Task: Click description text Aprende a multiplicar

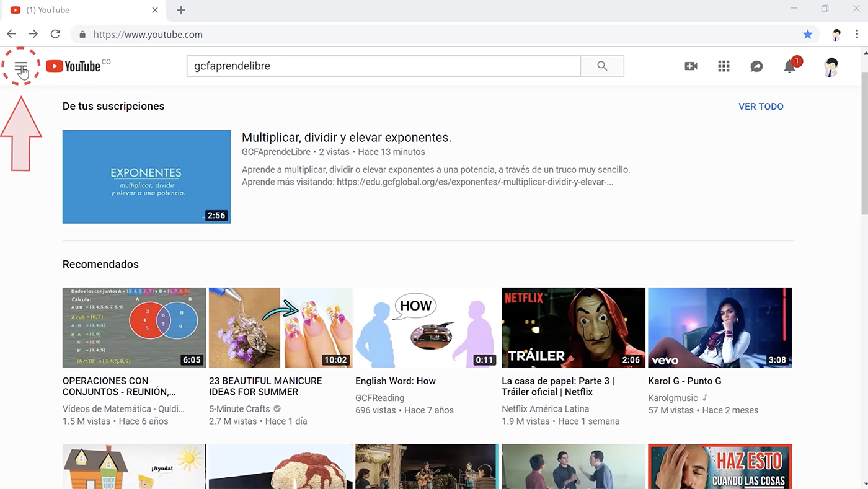Action: (436, 176)
